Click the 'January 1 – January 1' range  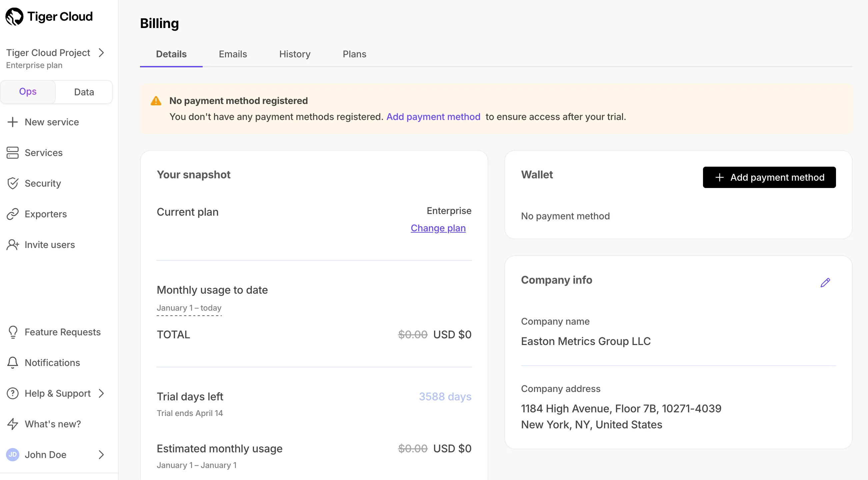pos(196,465)
